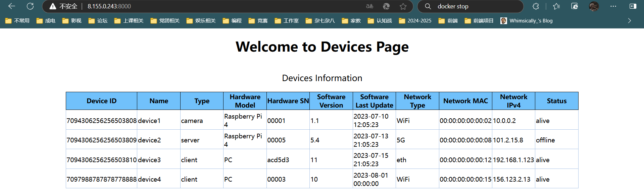This screenshot has height=194, width=644.
Task: Open the 工作室 bookmarks folder
Action: pyautogui.click(x=287, y=21)
